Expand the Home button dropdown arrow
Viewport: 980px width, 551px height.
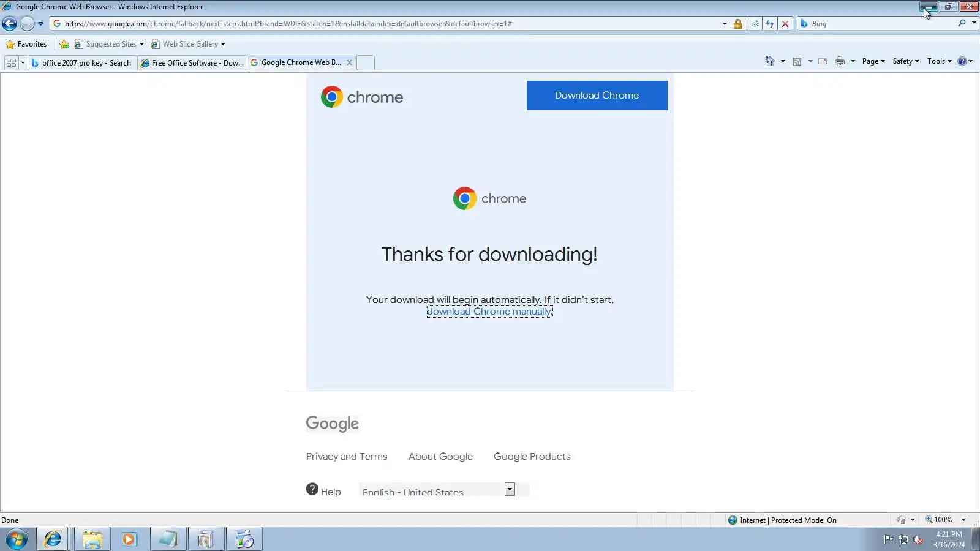(x=783, y=61)
